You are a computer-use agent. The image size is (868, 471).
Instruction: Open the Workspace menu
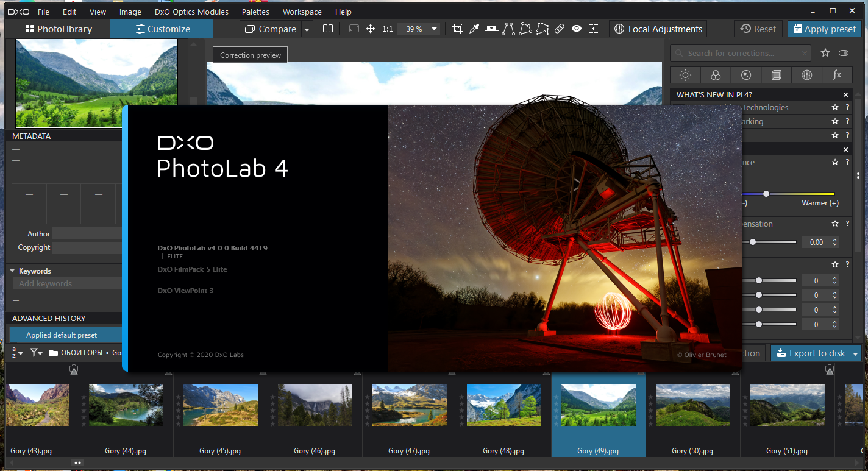pos(302,12)
